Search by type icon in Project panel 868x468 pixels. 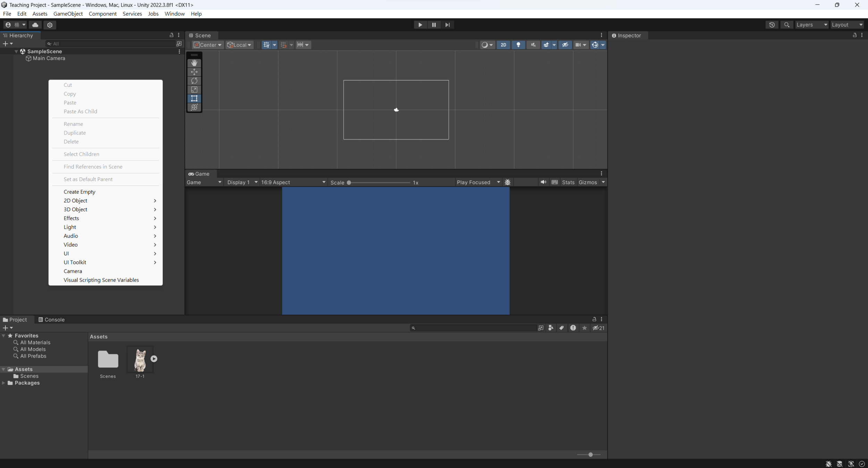[x=551, y=328]
